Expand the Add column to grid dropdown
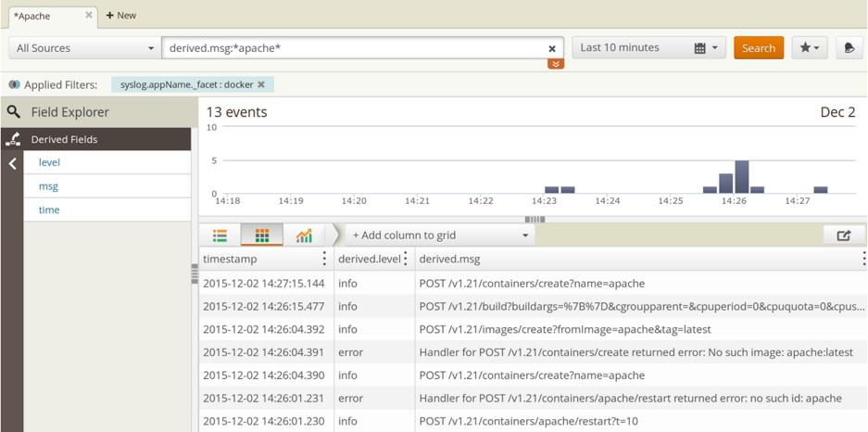Image resolution: width=868 pixels, height=432 pixels. click(x=440, y=235)
